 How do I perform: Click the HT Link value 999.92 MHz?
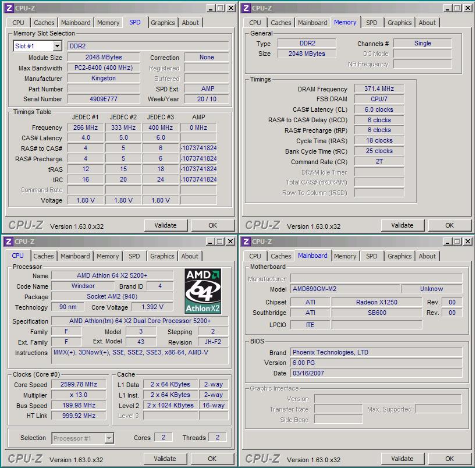(79, 416)
